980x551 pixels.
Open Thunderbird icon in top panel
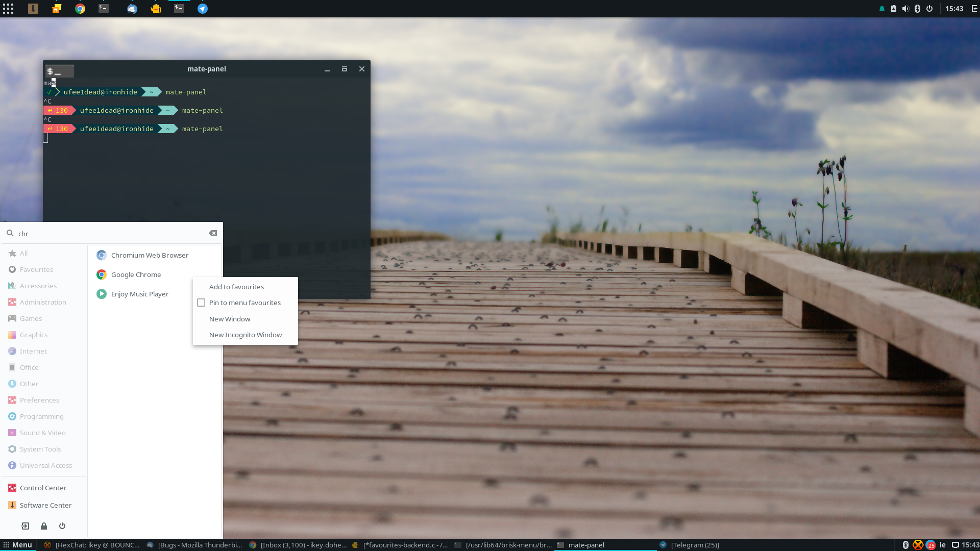pos(132,9)
